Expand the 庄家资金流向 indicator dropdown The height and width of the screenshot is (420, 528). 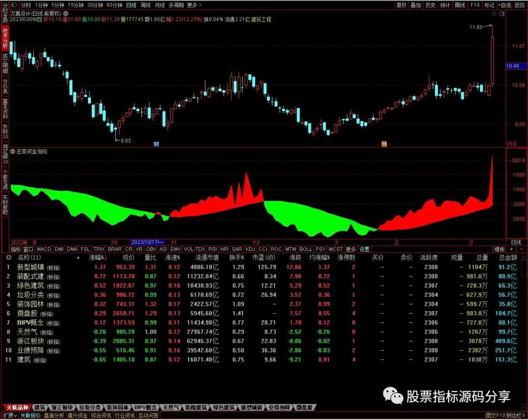[13, 152]
